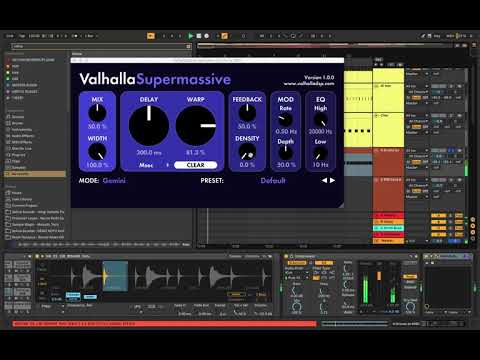Click the 0.50 Hz mod rate value
Image resolution: width=480 pixels, height=360 pixels.
(286, 131)
